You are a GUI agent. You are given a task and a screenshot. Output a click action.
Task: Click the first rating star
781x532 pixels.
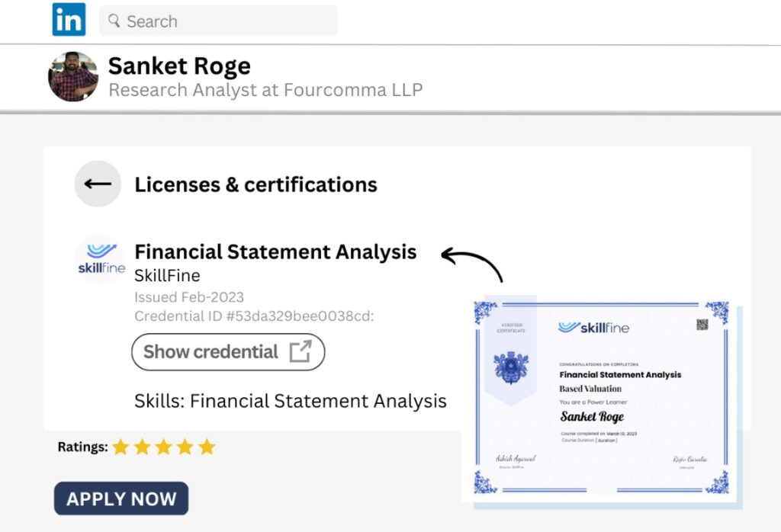(121, 447)
